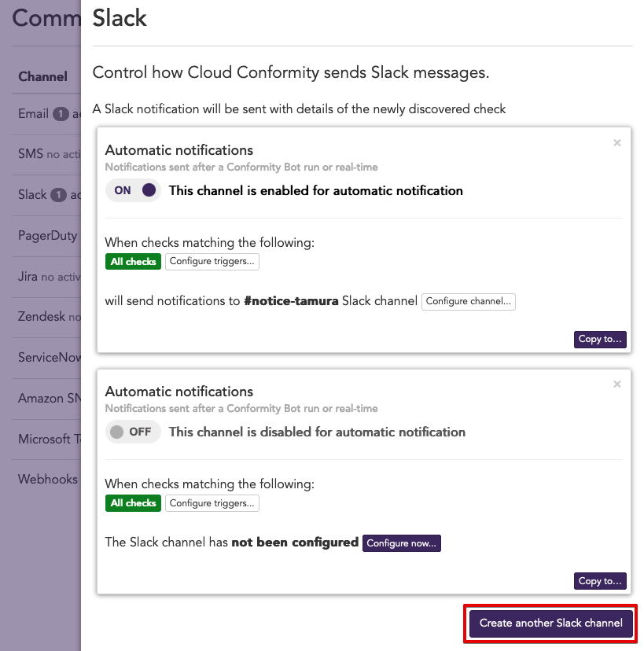Close the second automatic notifications card

[x=617, y=384]
